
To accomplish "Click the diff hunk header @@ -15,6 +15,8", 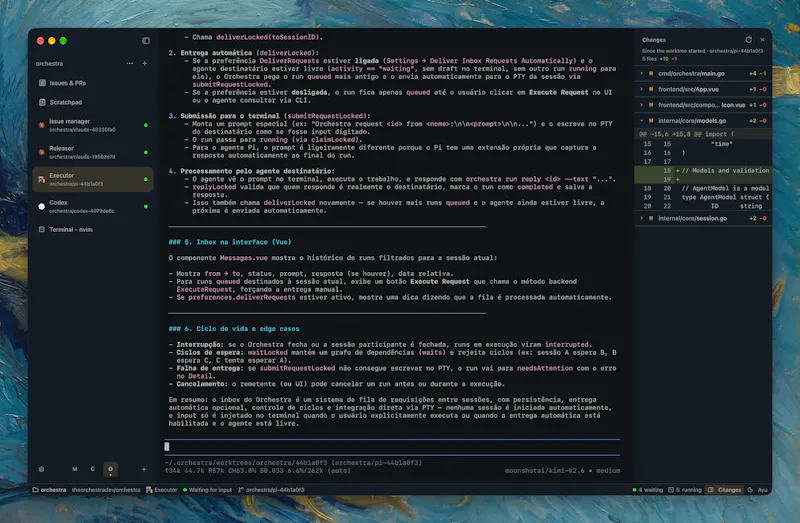I will tap(703, 134).
